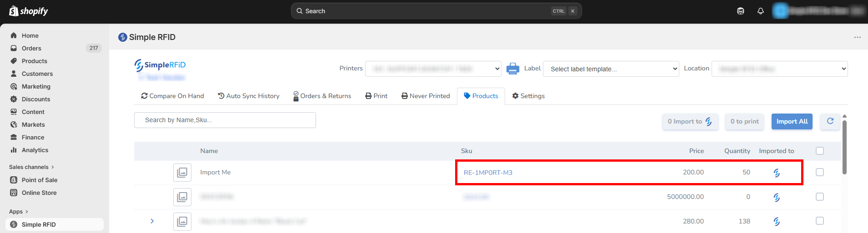Open the sidekick assistant icon in top bar
868x233 pixels.
pyautogui.click(x=741, y=11)
